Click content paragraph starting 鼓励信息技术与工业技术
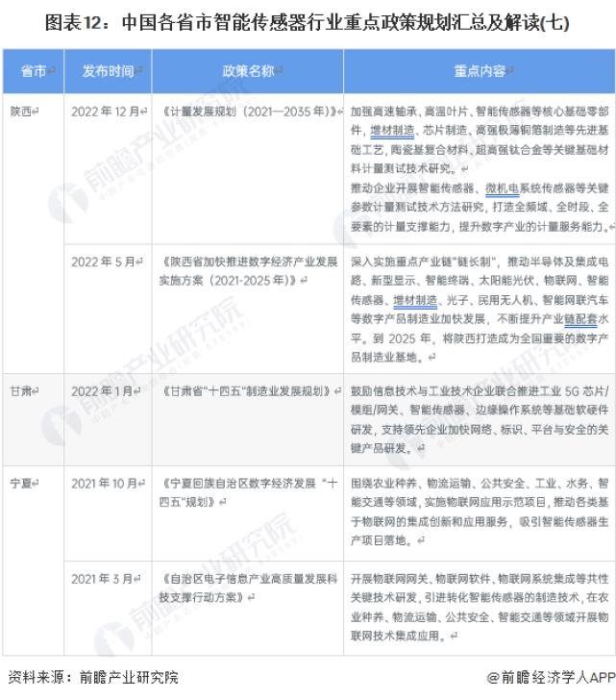This screenshot has width=616, height=700. coord(480,419)
